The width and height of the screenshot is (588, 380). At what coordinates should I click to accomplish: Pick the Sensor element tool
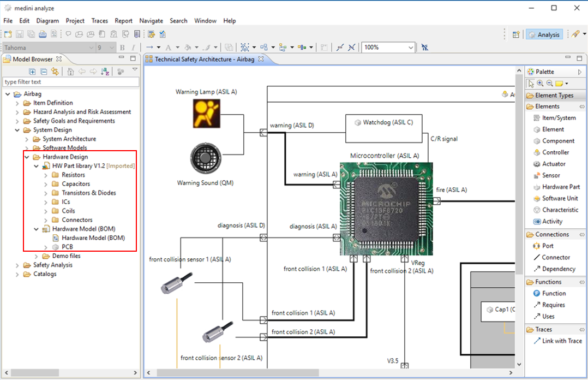pos(551,175)
